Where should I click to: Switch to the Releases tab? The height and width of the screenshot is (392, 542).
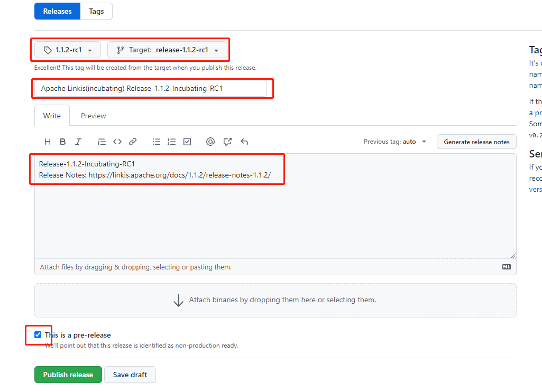58,11
